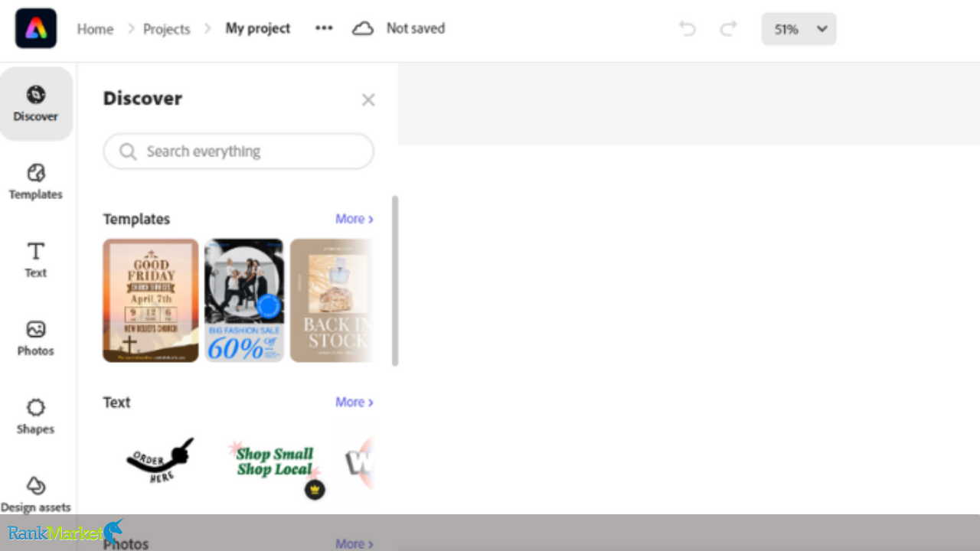Choose the Shop Small Shop Local text
Image resolution: width=980 pixels, height=551 pixels.
275,461
